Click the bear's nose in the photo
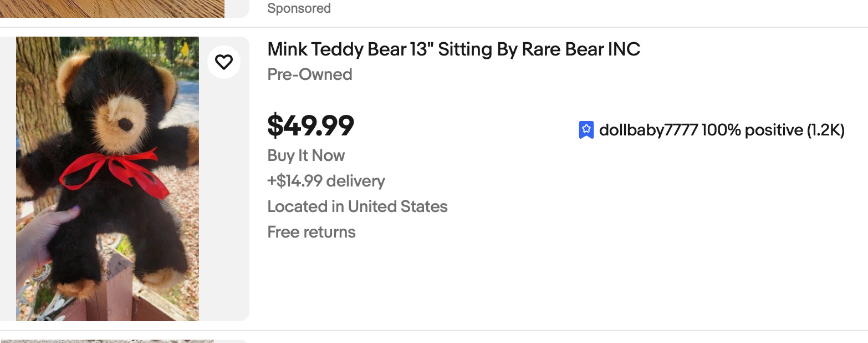The image size is (868, 343). click(126, 124)
